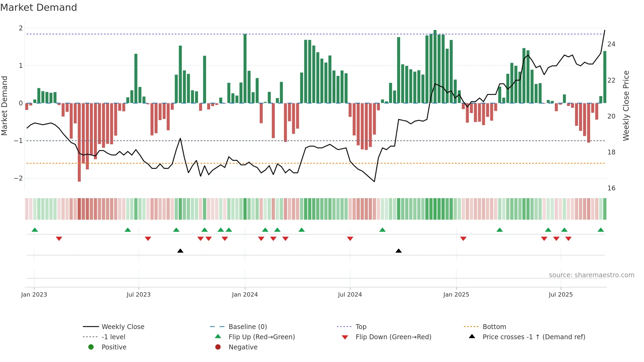The height and width of the screenshot is (362, 644).
Task: Toggle the Flip Up (Red→Green) legend entry
Action: pos(255,337)
